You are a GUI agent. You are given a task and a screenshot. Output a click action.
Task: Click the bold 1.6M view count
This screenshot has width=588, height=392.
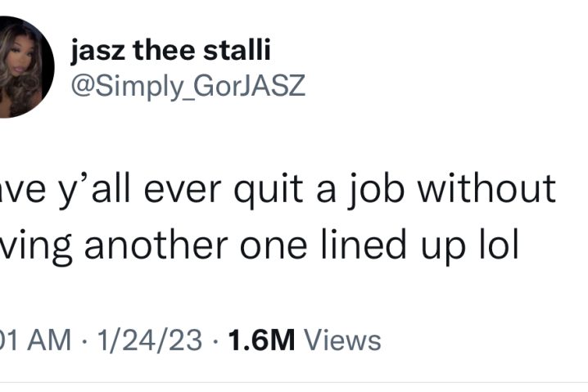pos(262,340)
